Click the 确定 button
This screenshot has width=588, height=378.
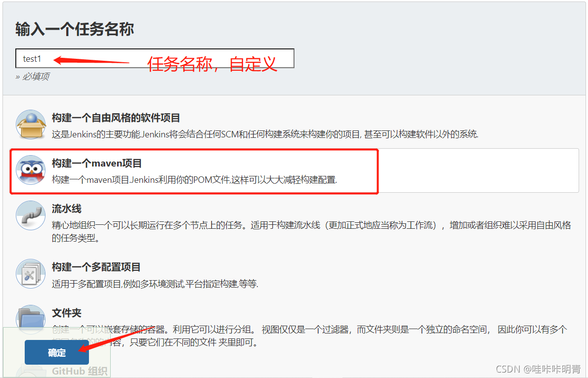pos(57,352)
